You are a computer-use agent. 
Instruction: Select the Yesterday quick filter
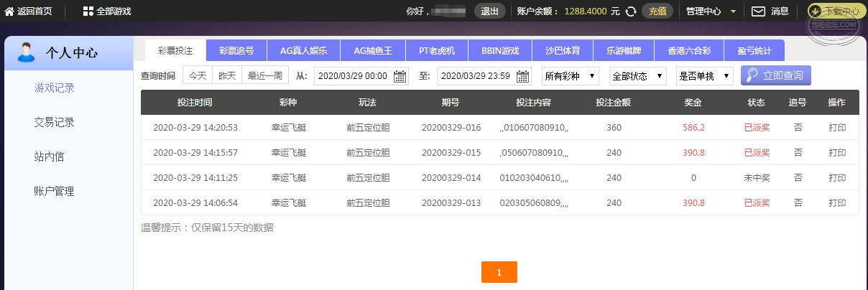(x=227, y=75)
